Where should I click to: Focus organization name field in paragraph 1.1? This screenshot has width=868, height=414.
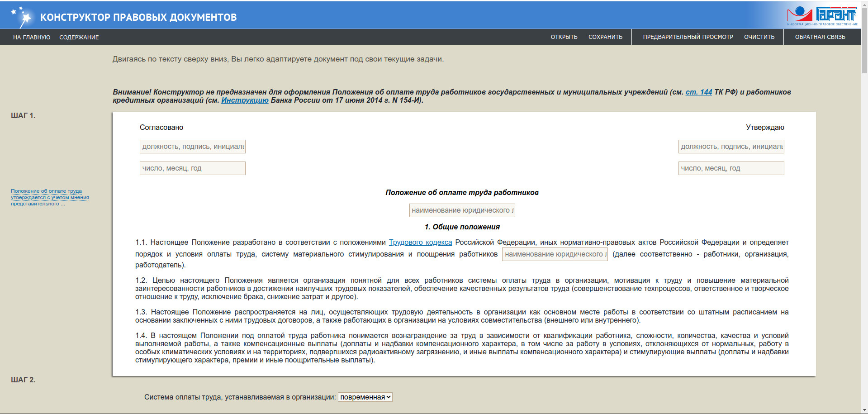tap(555, 254)
